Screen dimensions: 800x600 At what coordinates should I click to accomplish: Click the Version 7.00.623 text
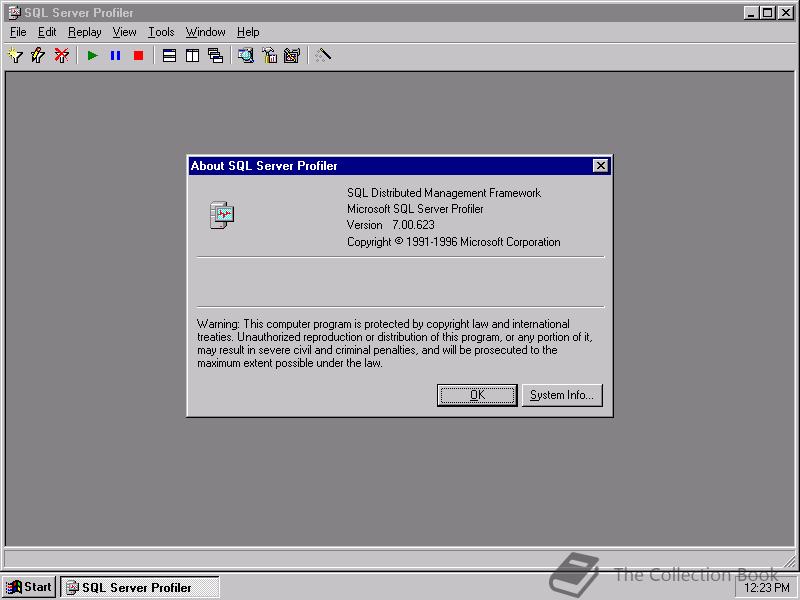(391, 225)
